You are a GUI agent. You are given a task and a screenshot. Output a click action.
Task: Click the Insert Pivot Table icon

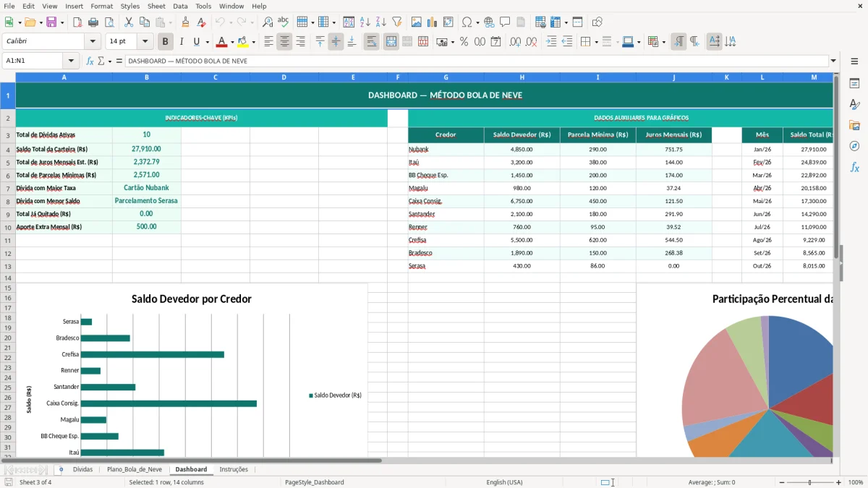tap(448, 22)
